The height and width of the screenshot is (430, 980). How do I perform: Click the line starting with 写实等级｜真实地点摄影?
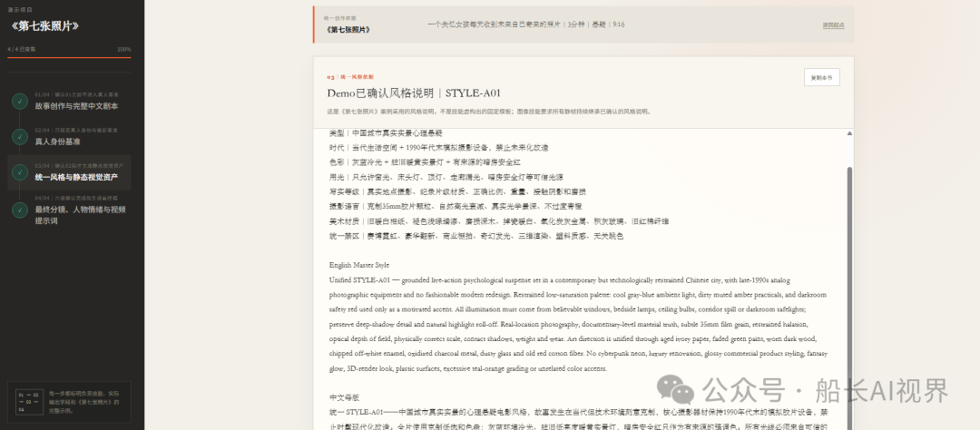pos(457,191)
